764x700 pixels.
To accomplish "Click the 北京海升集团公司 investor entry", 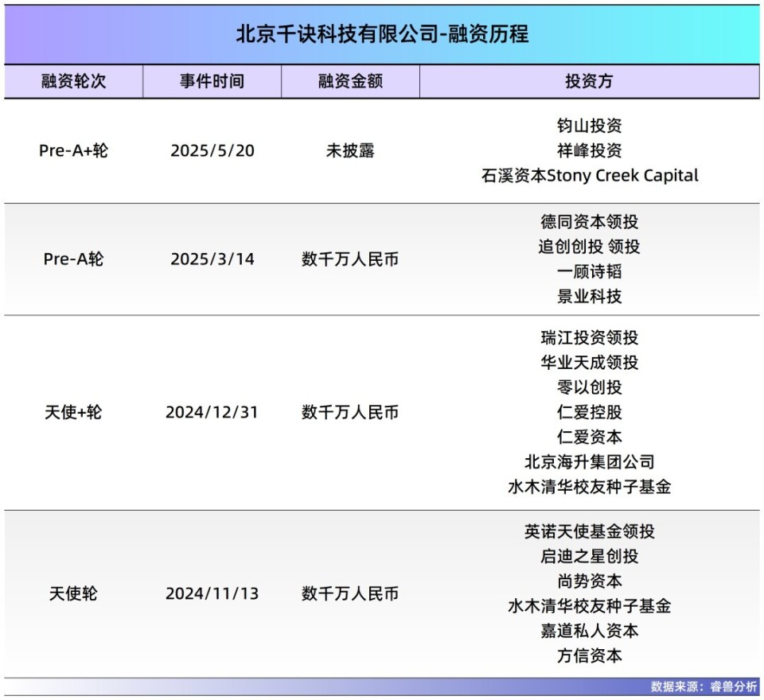I will tap(590, 462).
